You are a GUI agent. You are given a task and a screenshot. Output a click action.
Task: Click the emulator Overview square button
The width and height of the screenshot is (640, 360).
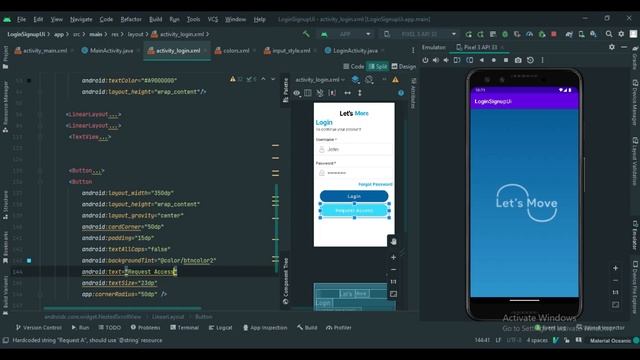[x=506, y=60]
